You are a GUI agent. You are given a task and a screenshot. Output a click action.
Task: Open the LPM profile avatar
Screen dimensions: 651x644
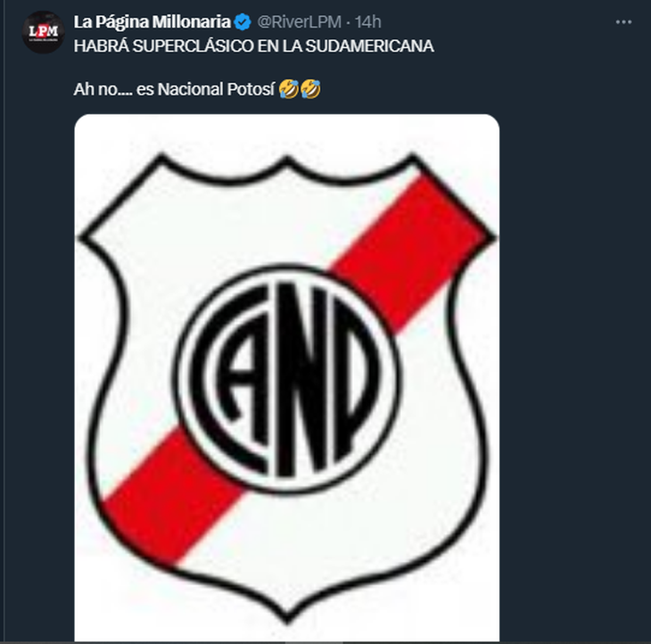pos(43,32)
